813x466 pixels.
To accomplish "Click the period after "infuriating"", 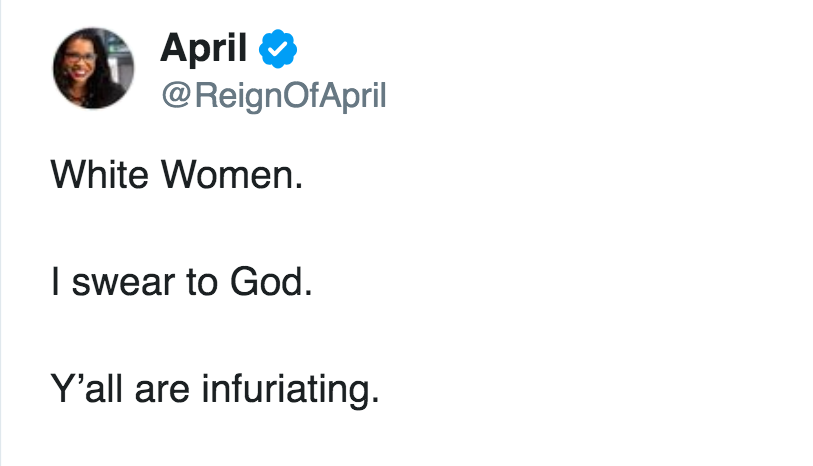I will coord(375,399).
